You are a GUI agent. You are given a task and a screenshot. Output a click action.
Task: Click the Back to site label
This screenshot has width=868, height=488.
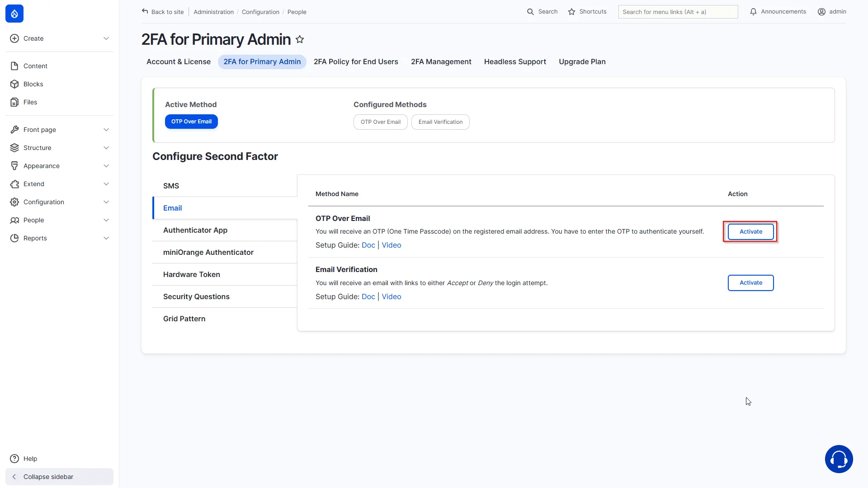pyautogui.click(x=167, y=12)
